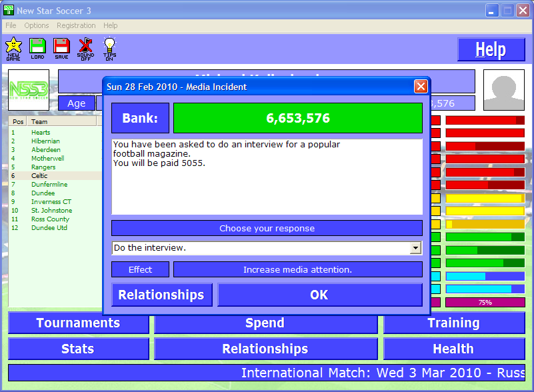Open the File menu

pyautogui.click(x=11, y=25)
